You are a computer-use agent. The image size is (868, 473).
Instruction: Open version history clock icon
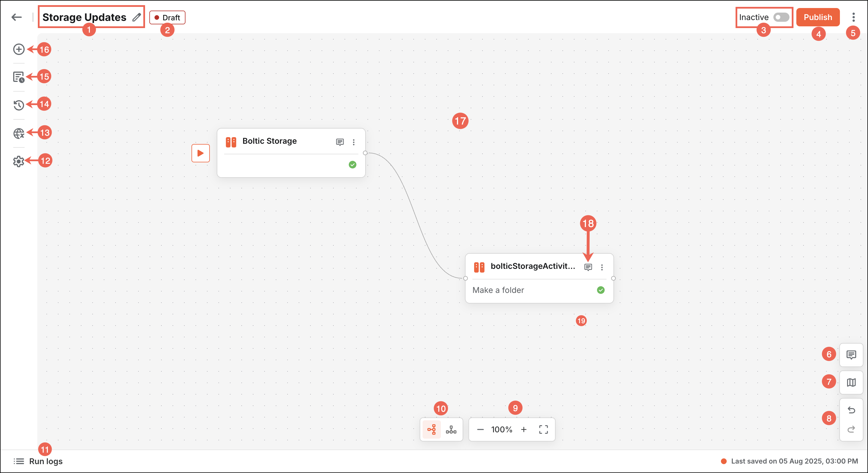pyautogui.click(x=19, y=105)
